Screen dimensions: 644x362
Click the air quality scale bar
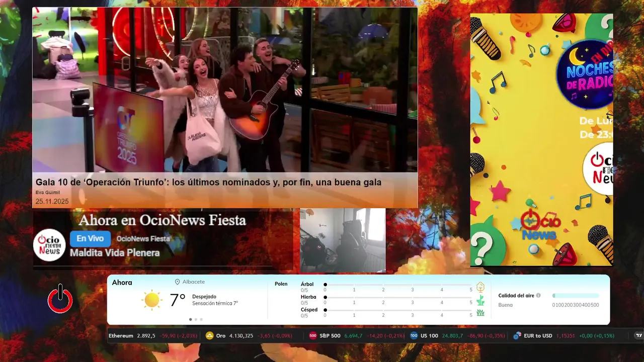click(x=576, y=296)
